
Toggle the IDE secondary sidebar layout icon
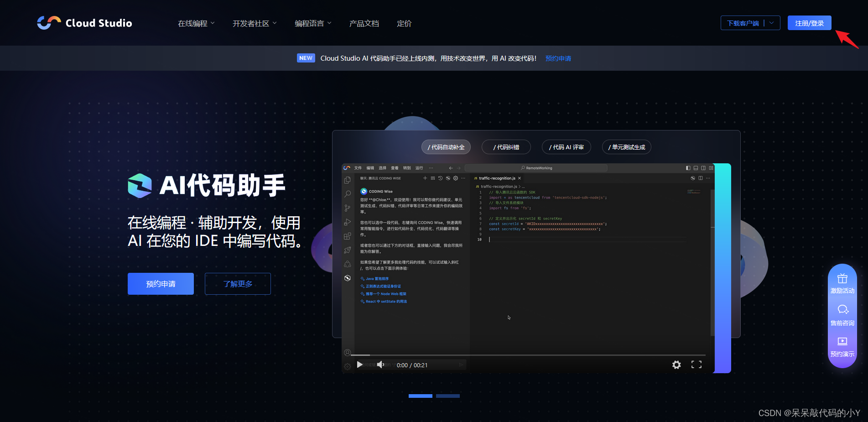click(x=703, y=168)
